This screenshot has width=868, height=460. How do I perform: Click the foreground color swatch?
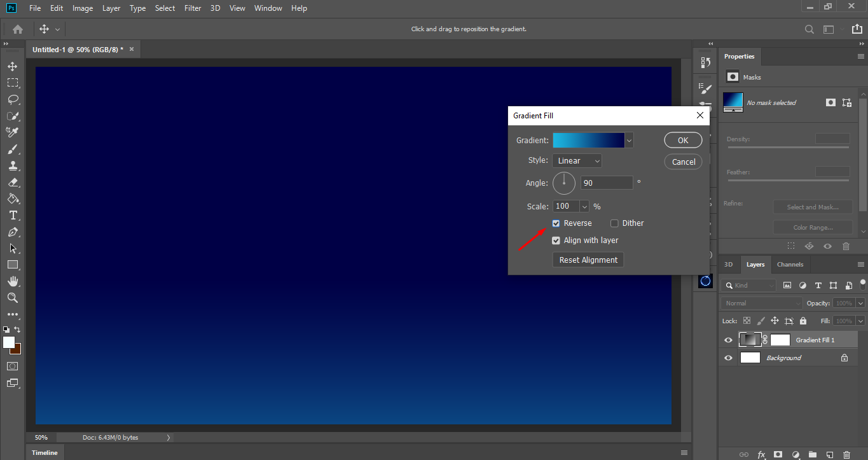(x=9, y=342)
